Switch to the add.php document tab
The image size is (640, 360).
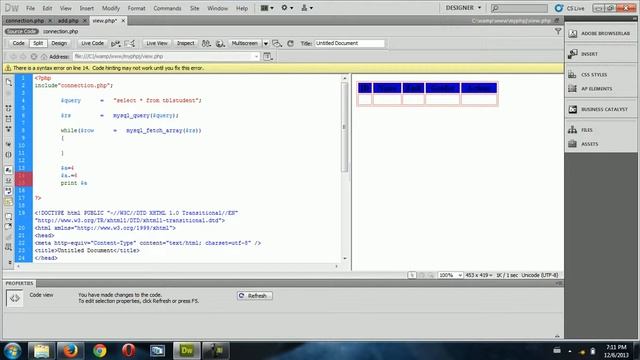click(x=68, y=20)
